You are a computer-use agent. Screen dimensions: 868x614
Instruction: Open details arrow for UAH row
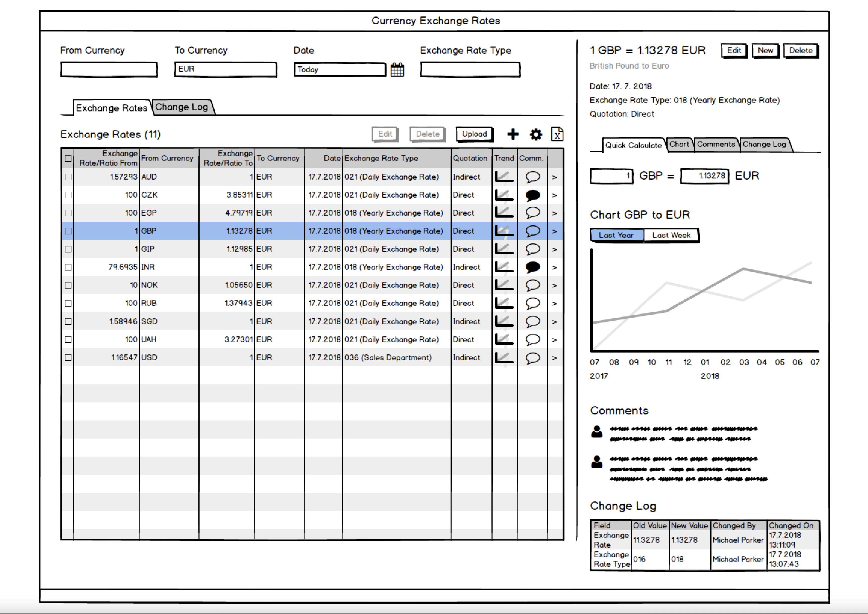point(554,340)
